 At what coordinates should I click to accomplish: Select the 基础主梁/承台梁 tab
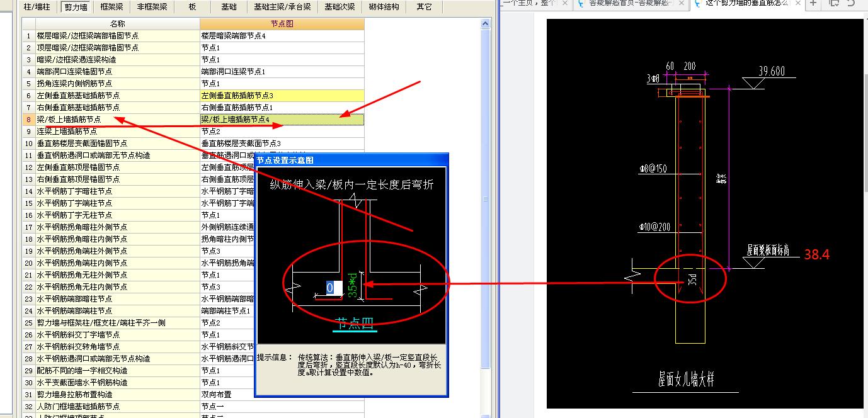pyautogui.click(x=282, y=7)
